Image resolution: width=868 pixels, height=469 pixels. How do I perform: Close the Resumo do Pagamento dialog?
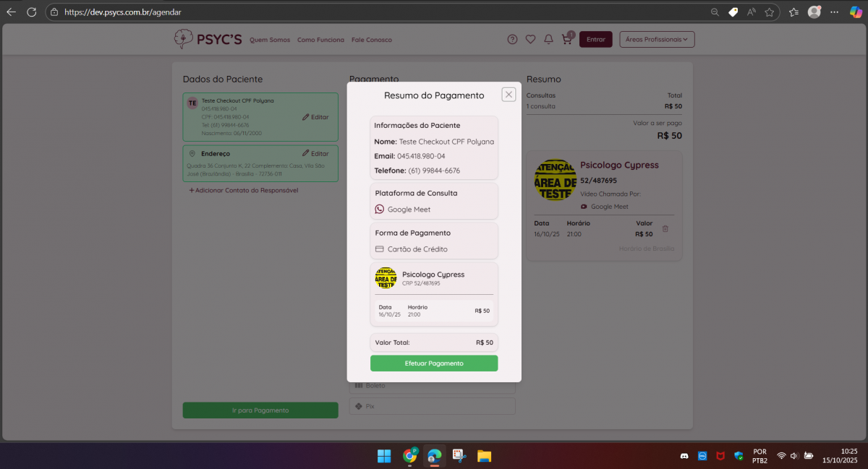(x=509, y=95)
